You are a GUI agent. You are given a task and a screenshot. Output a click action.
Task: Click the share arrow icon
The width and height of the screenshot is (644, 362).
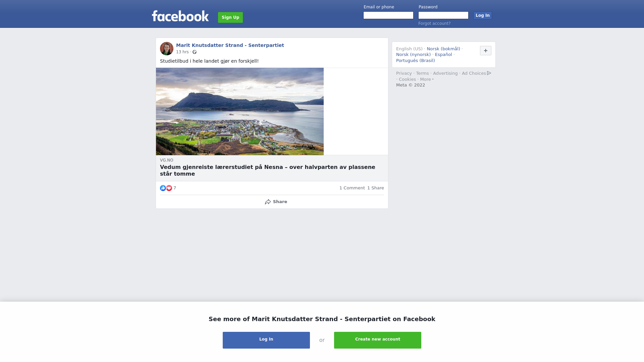[268, 202]
